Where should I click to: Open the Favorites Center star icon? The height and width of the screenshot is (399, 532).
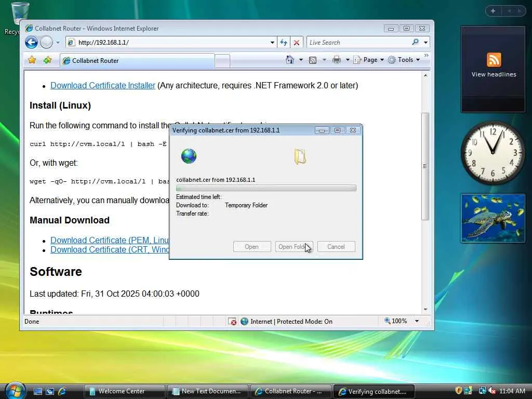[x=32, y=60]
